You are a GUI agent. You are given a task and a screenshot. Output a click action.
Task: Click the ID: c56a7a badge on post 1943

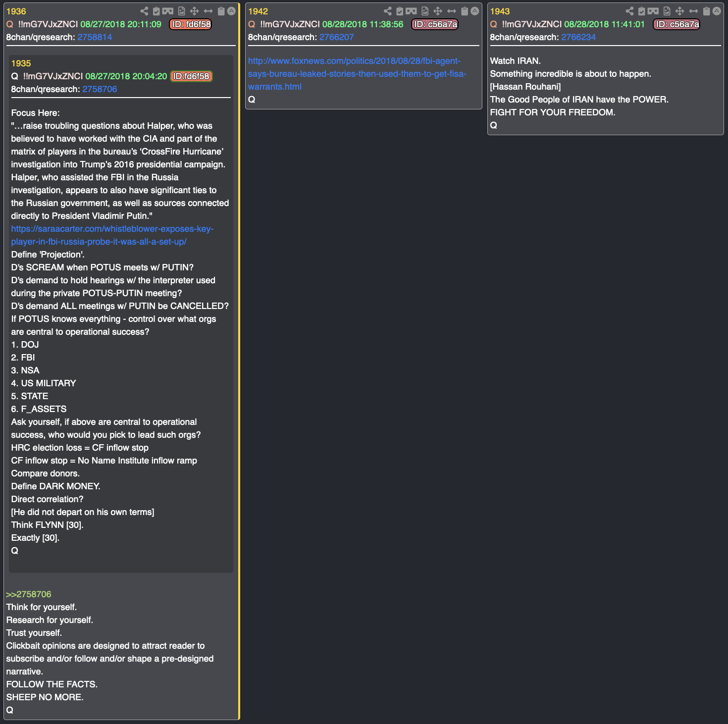[676, 24]
